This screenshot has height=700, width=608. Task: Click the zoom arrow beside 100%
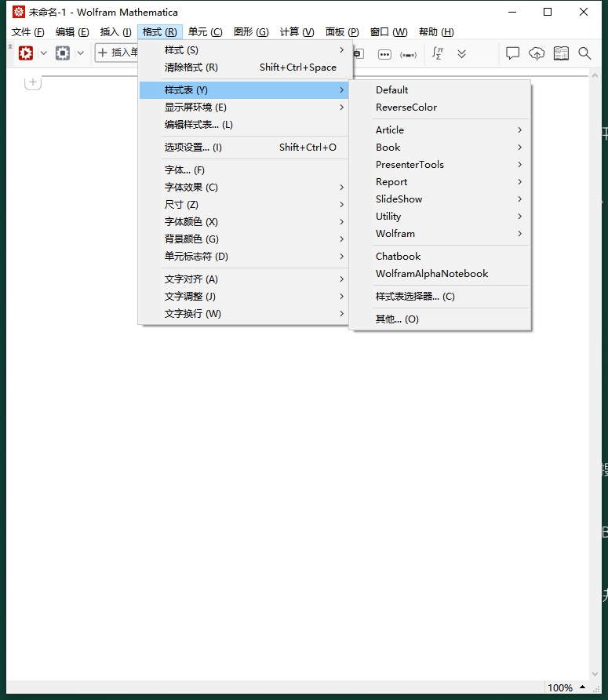(x=583, y=687)
